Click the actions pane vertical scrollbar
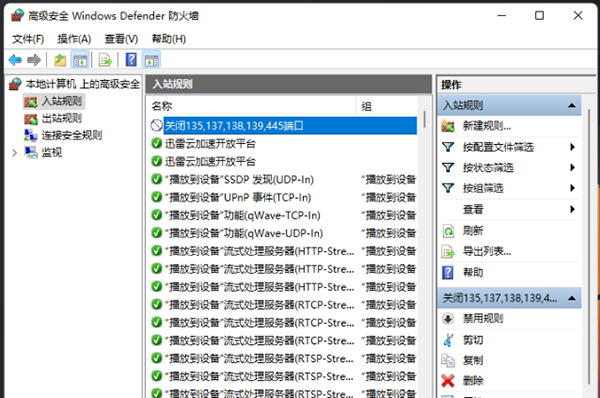 (x=589, y=247)
